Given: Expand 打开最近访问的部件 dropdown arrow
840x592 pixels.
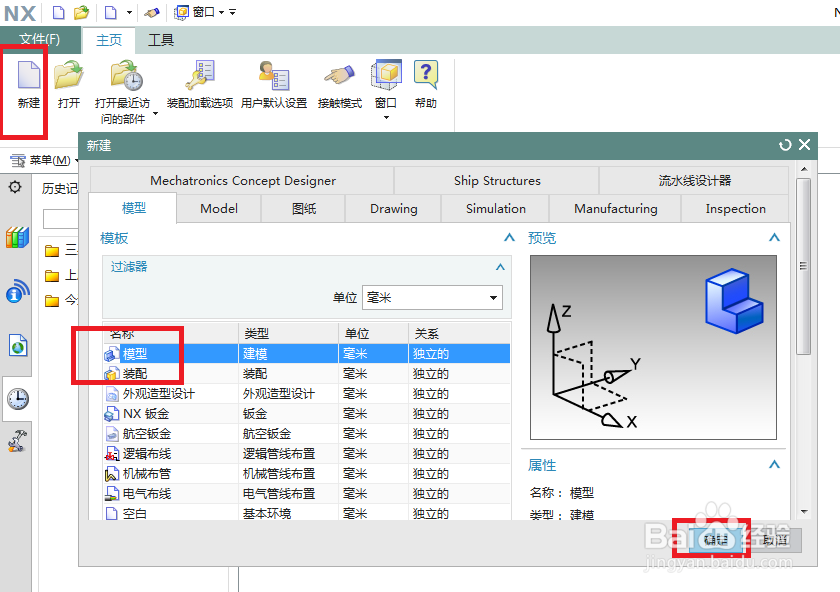Looking at the screenshot, I should coord(155,114).
